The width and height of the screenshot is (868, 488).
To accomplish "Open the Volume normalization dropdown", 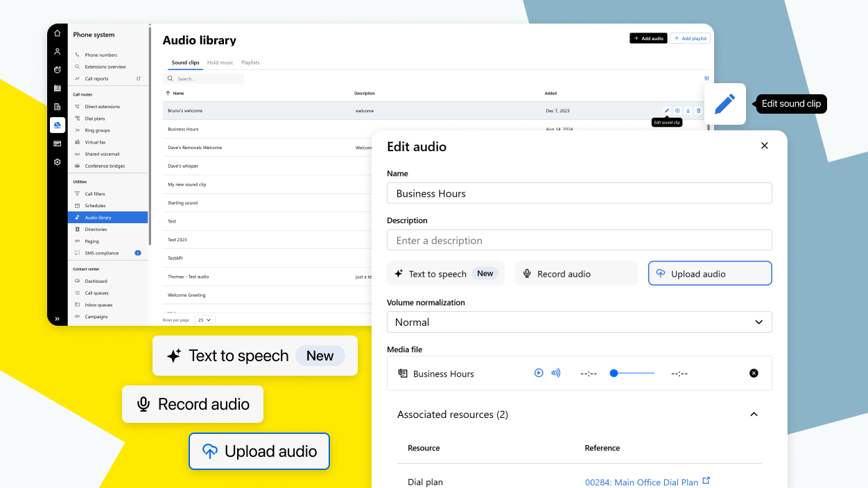I will pyautogui.click(x=579, y=322).
